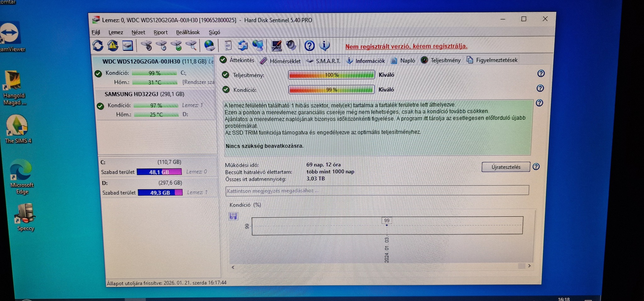The width and height of the screenshot is (644, 301).
Task: Switch to the Teljesítmény tab
Action: 441,60
